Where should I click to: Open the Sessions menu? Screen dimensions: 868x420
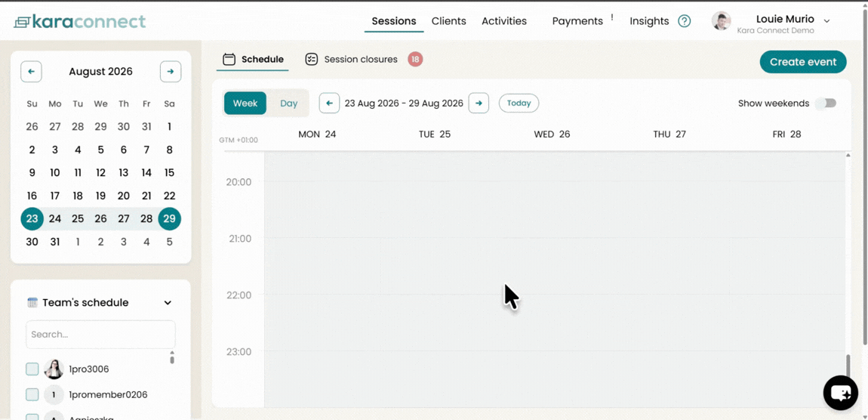[x=393, y=21]
